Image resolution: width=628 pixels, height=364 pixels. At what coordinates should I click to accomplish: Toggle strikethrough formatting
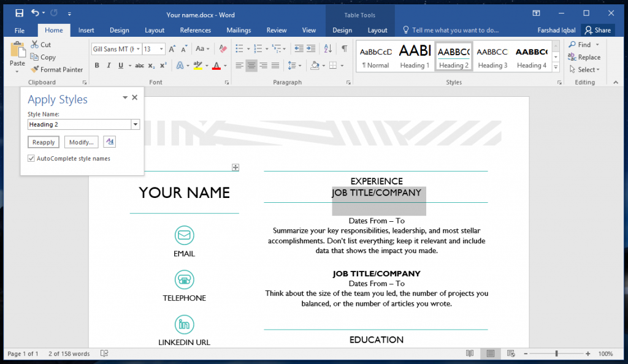coord(140,65)
